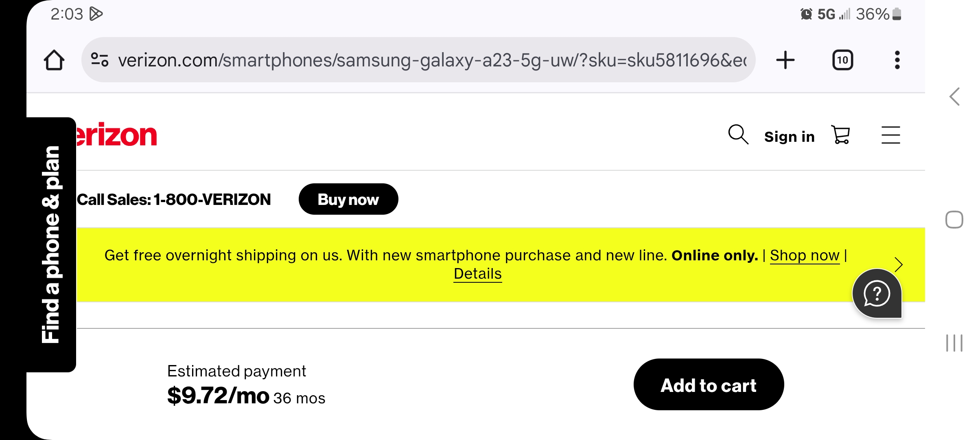Open a new browser tab with plus icon
The height and width of the screenshot is (440, 980).
click(x=785, y=60)
